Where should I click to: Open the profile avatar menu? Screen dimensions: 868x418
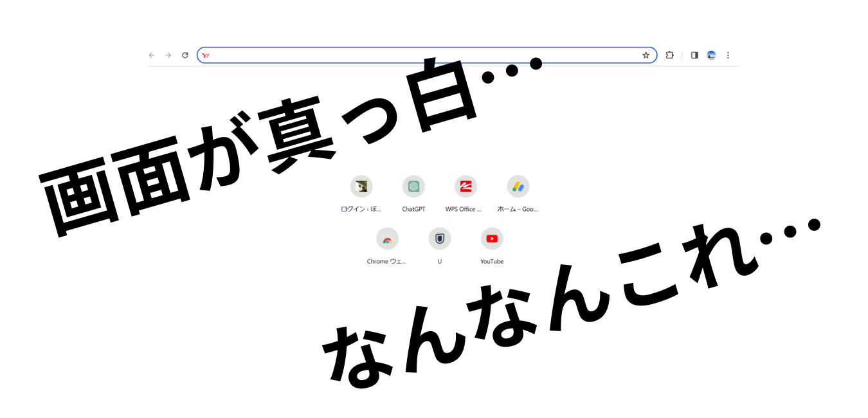pos(711,55)
